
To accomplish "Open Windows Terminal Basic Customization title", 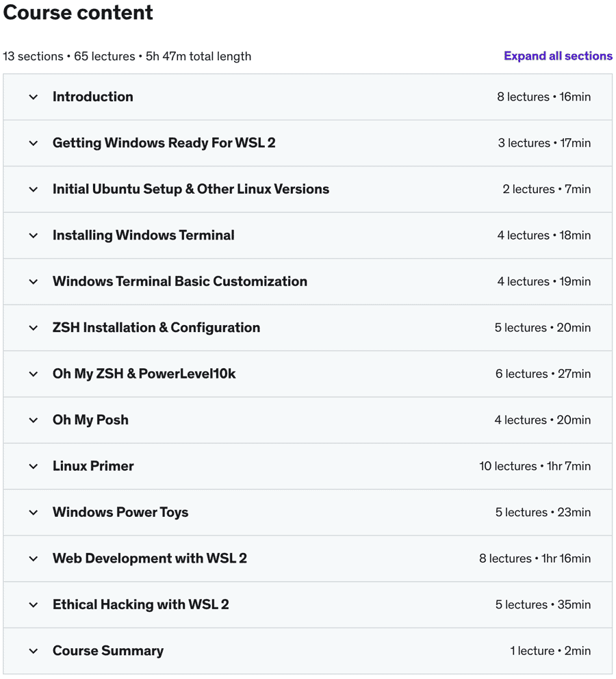I will pos(180,281).
